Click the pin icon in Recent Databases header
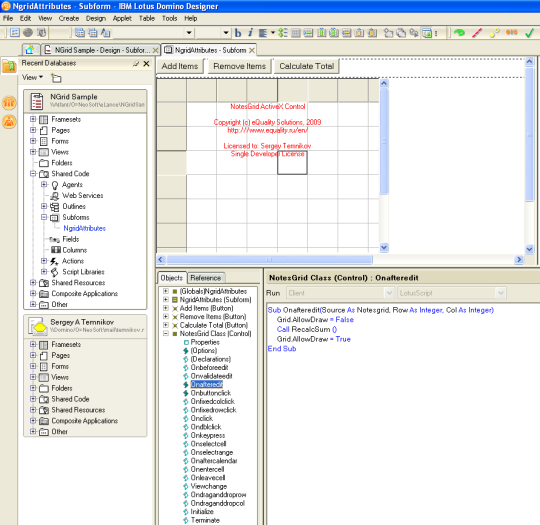This screenshot has height=525, width=540. click(x=136, y=63)
